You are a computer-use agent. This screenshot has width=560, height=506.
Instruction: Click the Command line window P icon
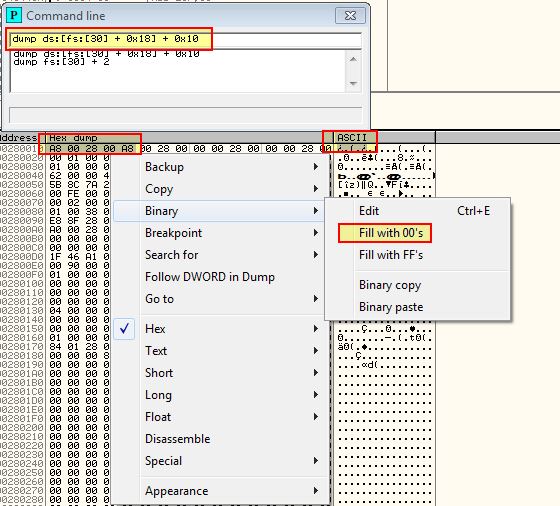coord(14,15)
